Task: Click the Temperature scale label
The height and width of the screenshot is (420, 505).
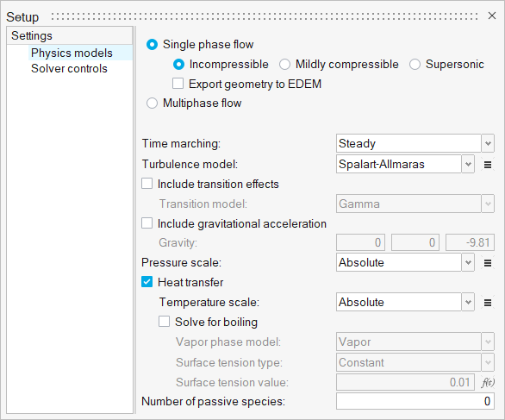Action: click(209, 303)
